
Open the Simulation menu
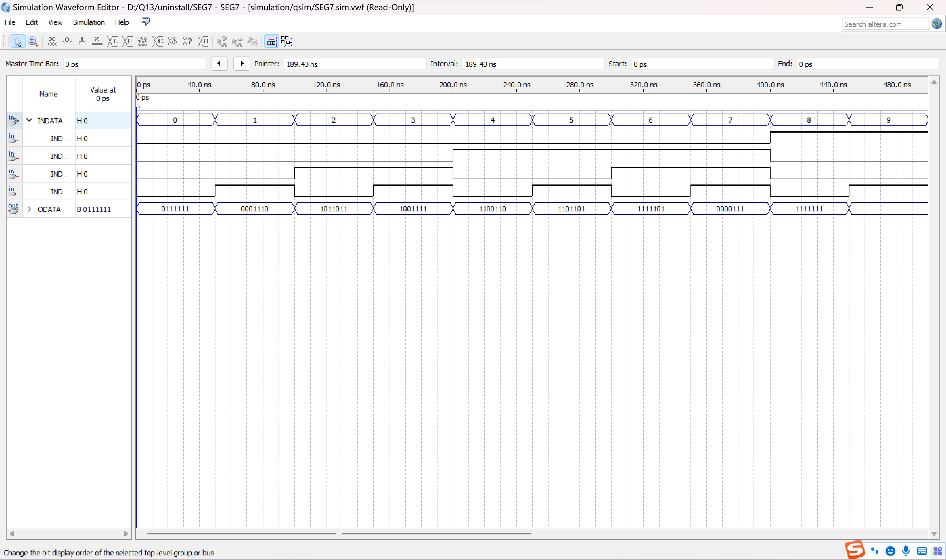89,22
